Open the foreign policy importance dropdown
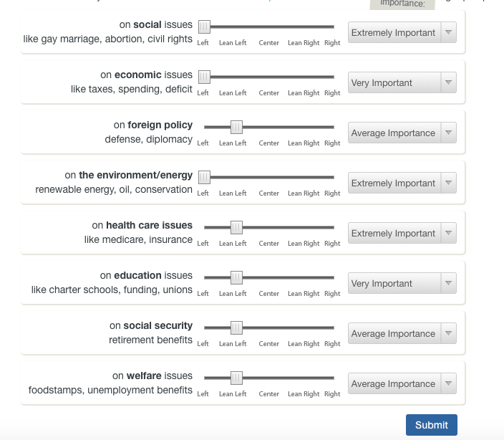The width and height of the screenshot is (504, 440). [x=402, y=133]
